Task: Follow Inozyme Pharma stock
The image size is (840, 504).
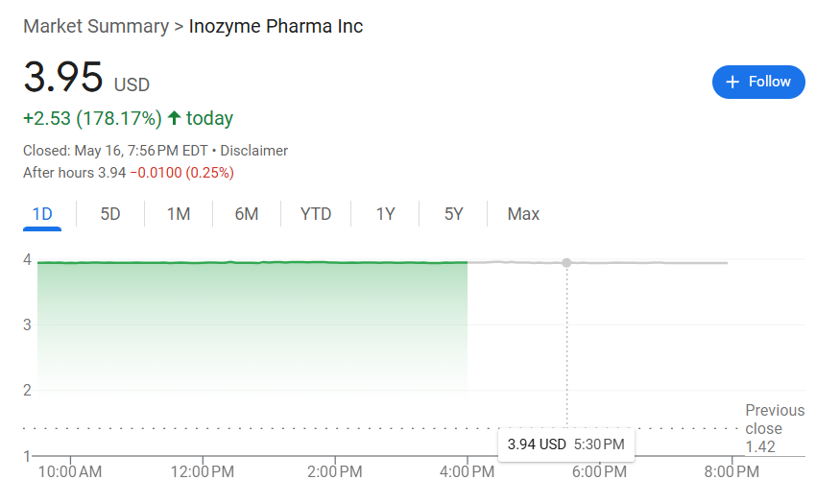Action: click(758, 82)
